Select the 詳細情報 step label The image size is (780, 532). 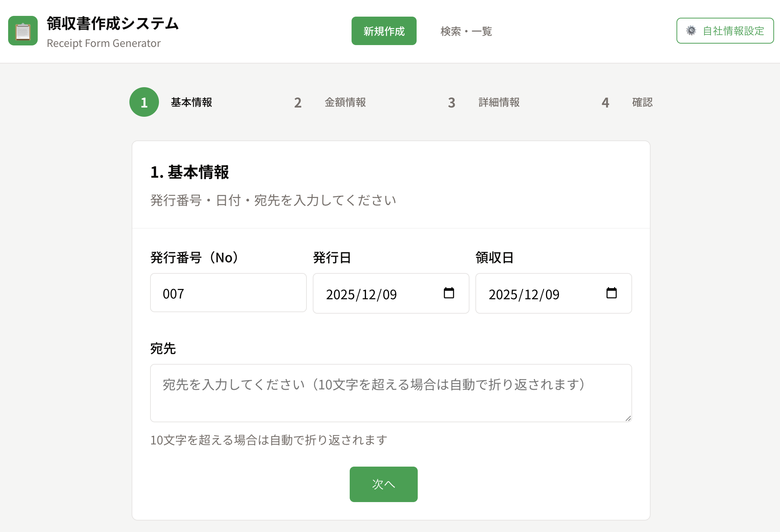coord(499,103)
